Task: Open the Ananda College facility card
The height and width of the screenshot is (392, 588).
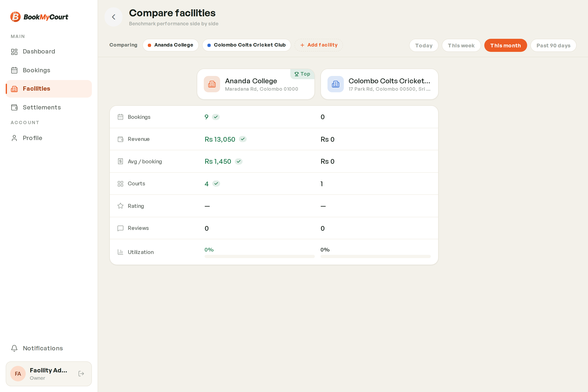Action: click(x=256, y=84)
